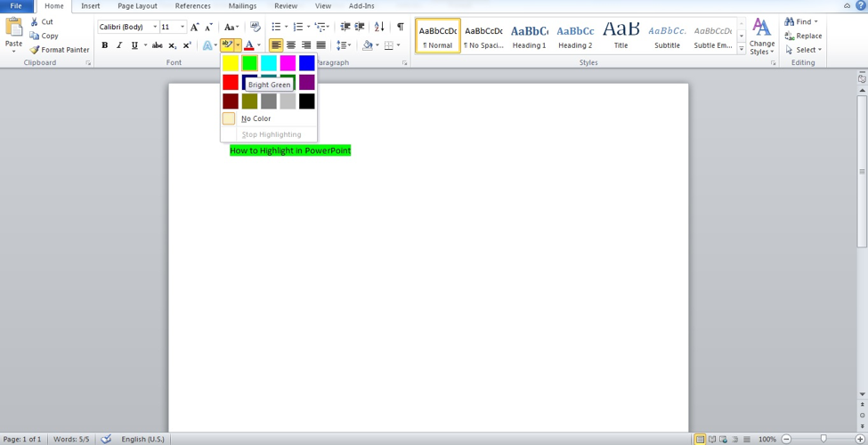Toggle Italic formatting
The height and width of the screenshot is (445, 868).
click(x=118, y=45)
